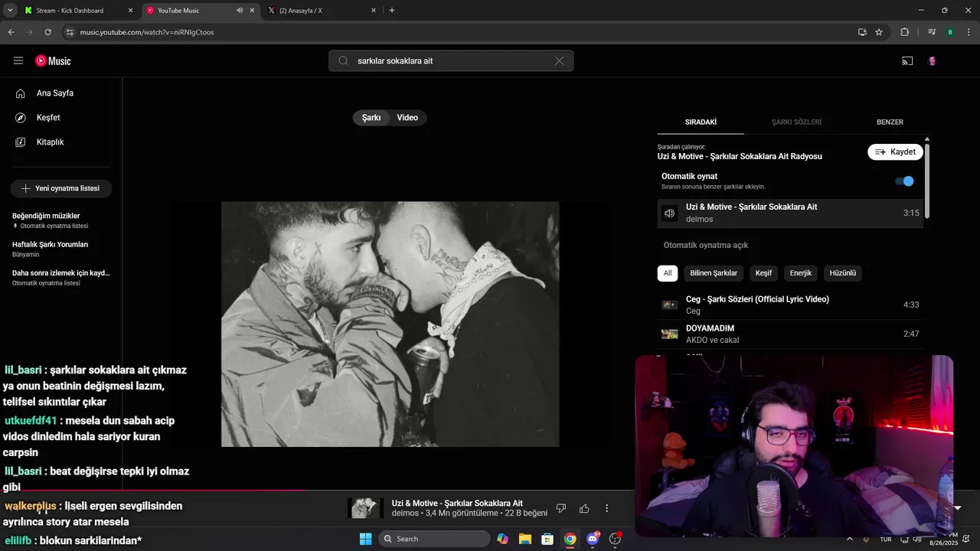Screen dimensions: 980x551
Task: Click the queue panel scrollbar
Action: tap(927, 180)
